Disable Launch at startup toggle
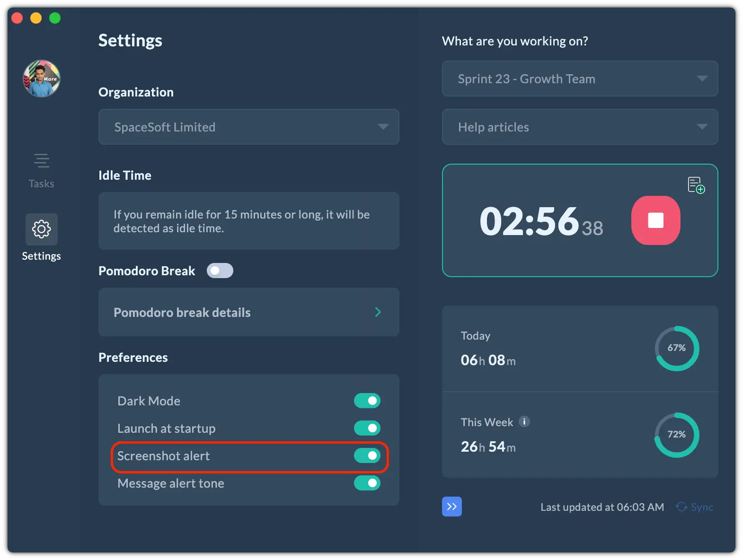Viewport: 743px width, 560px height. tap(367, 428)
